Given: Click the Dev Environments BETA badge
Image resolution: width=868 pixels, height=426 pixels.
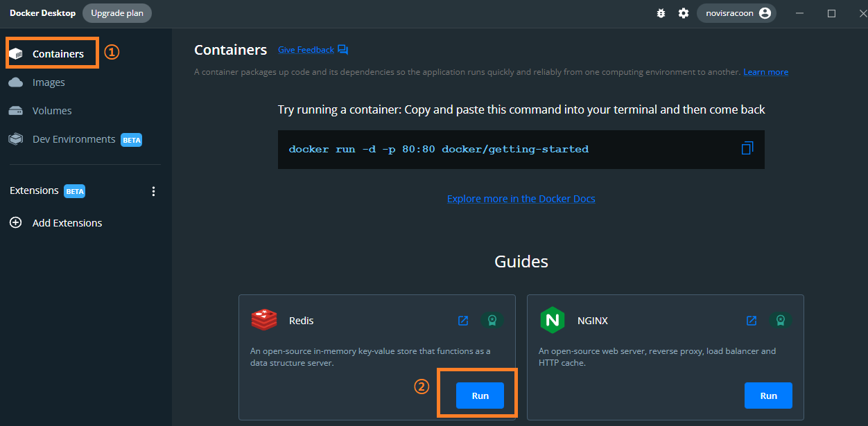Looking at the screenshot, I should coord(131,140).
